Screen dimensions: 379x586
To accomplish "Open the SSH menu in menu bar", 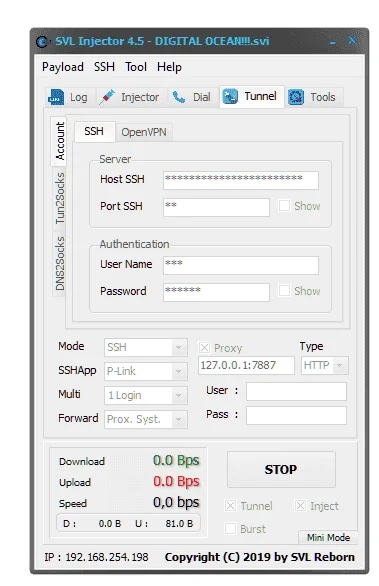I will pos(104,67).
